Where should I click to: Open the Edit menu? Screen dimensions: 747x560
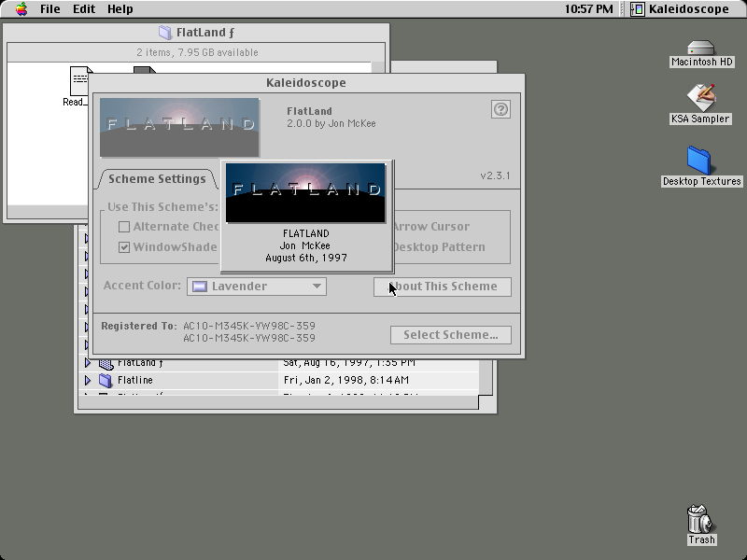[x=84, y=9]
